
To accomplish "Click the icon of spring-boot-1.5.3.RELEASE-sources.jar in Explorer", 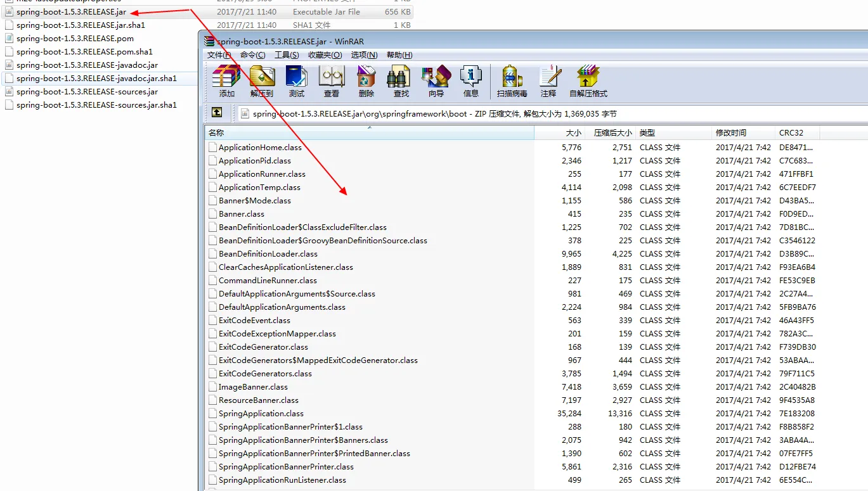I will pyautogui.click(x=9, y=92).
